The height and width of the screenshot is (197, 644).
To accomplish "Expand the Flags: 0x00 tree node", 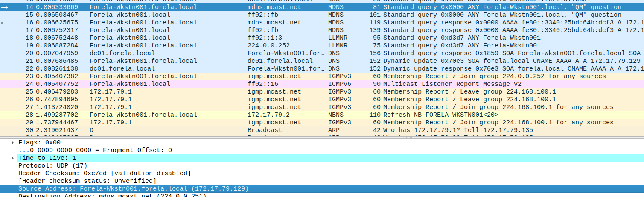I will point(13,142).
